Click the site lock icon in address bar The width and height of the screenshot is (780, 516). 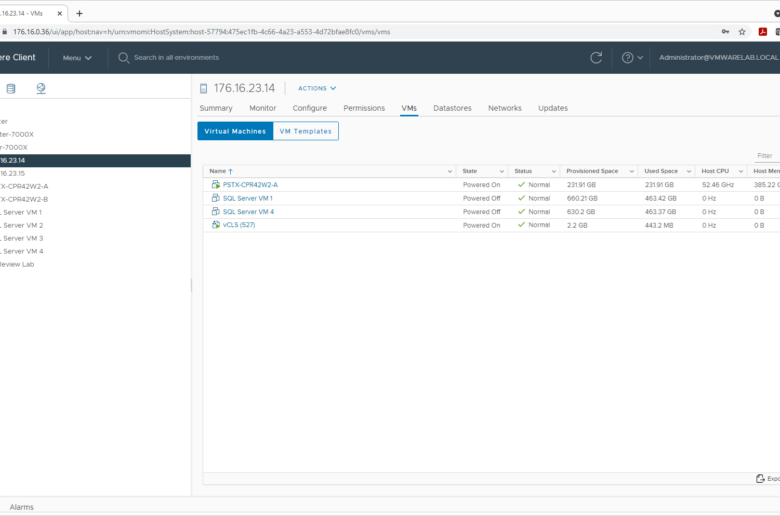pos(4,32)
